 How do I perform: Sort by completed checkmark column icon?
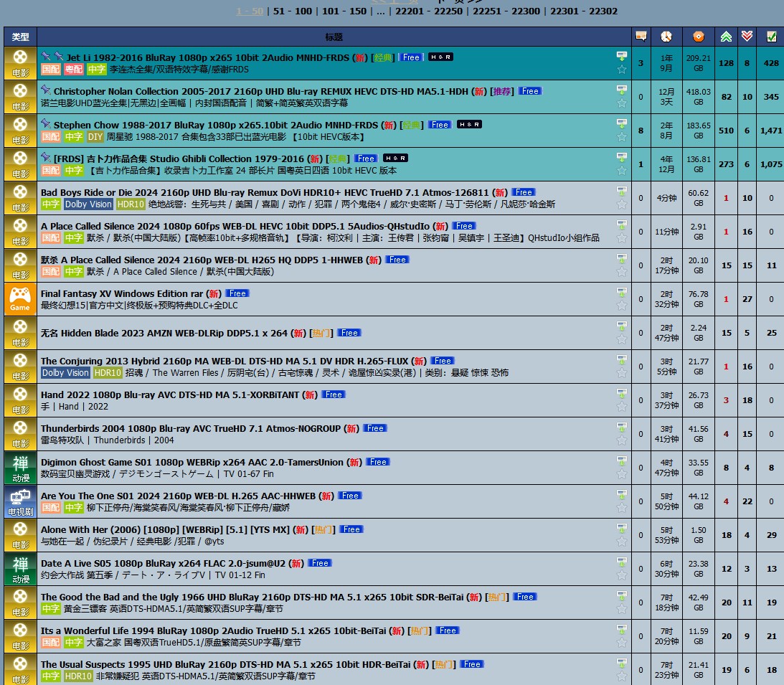pyautogui.click(x=772, y=37)
